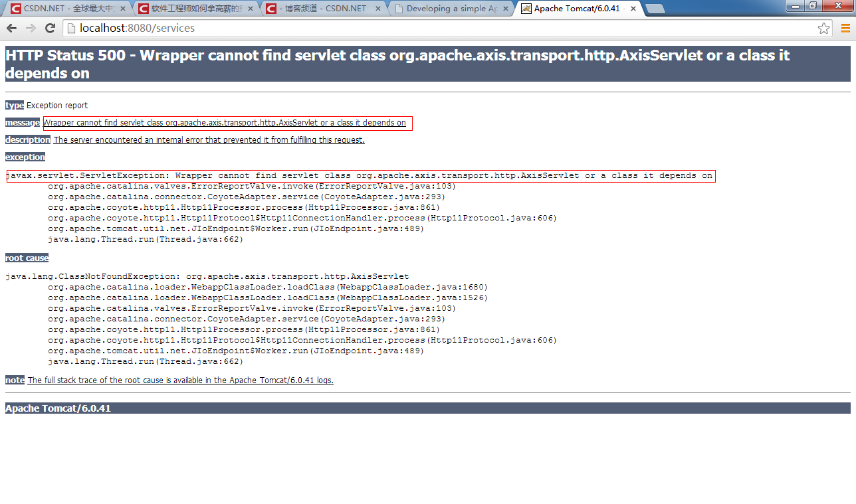
Task: Click the javax.servlet.ServletException line
Action: point(360,176)
